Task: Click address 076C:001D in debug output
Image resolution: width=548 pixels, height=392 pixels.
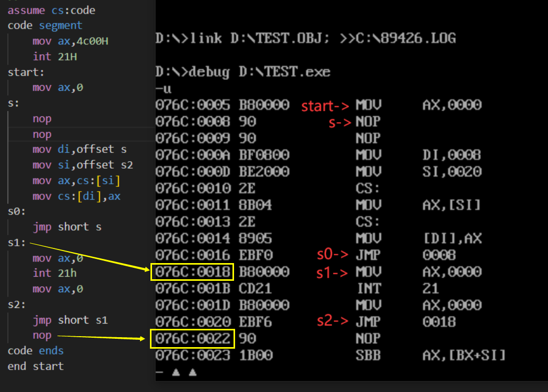Action: pyautogui.click(x=193, y=305)
